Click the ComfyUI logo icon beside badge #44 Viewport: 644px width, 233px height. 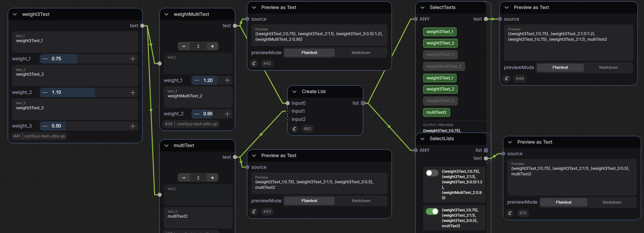click(x=507, y=79)
